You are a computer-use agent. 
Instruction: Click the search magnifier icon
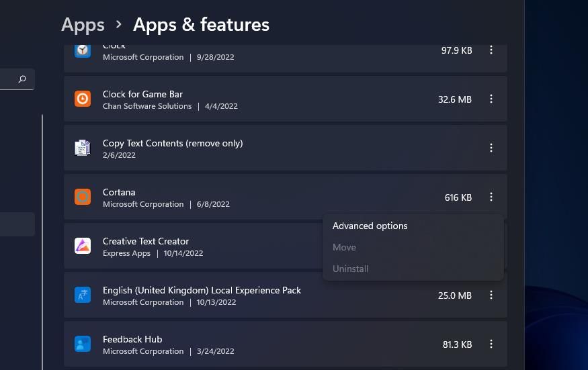pos(22,79)
